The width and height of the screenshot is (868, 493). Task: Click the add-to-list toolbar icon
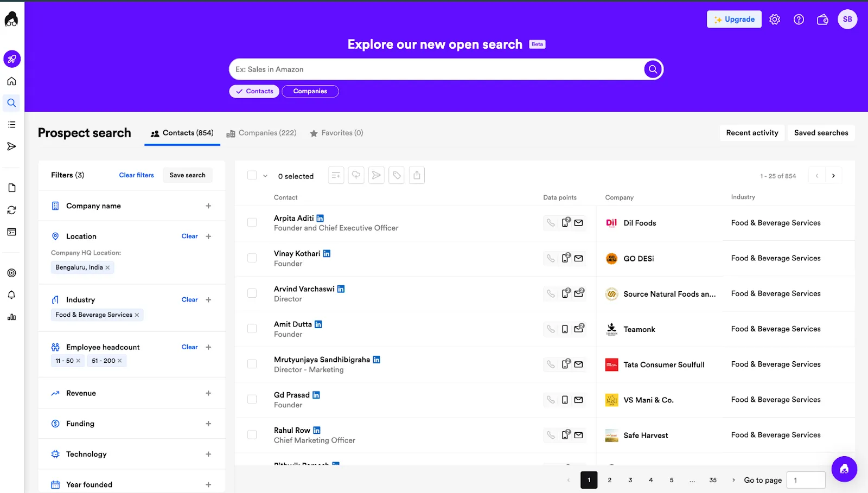(x=336, y=175)
